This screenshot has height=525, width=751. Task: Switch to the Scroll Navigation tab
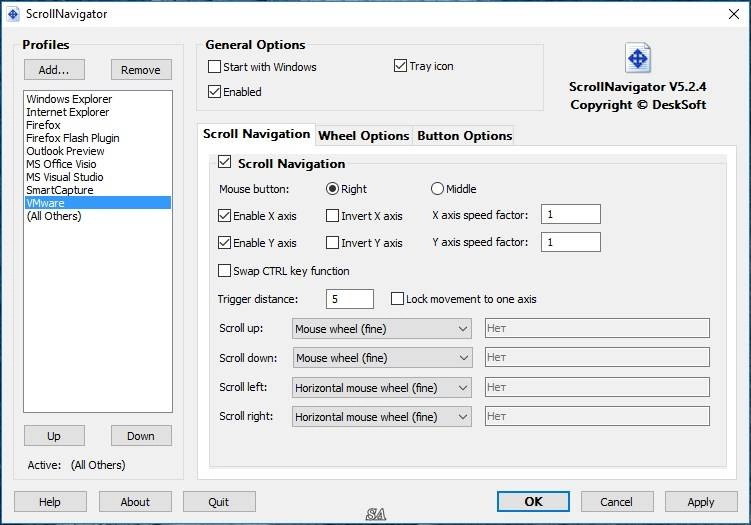256,134
